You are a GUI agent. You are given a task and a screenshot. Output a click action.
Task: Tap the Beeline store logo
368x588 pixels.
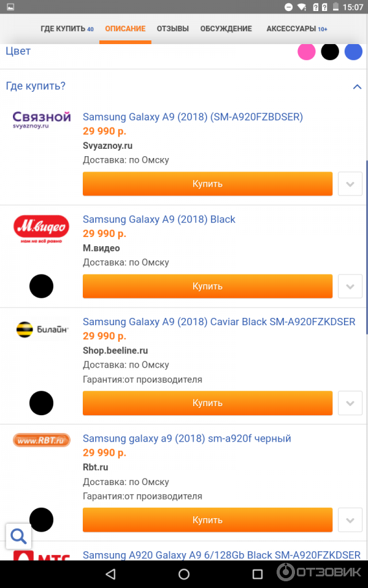click(42, 330)
